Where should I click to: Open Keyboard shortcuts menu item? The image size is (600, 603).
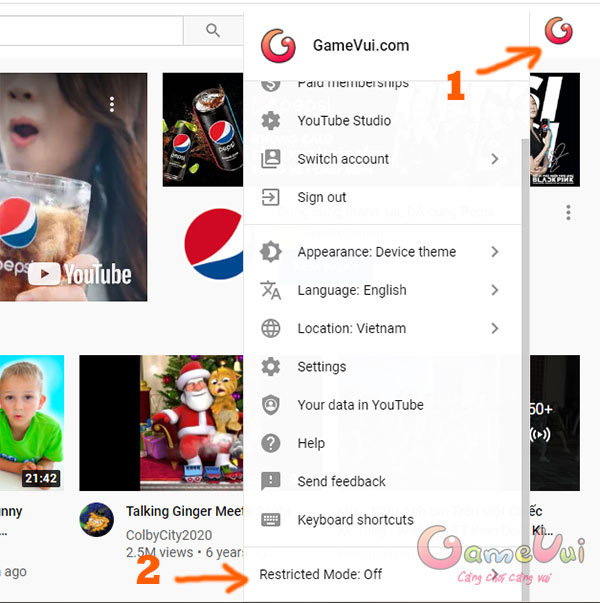[383, 520]
